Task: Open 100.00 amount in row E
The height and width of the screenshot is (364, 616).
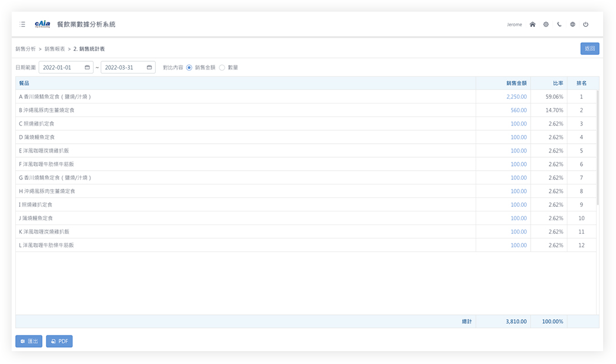Action: tap(518, 151)
